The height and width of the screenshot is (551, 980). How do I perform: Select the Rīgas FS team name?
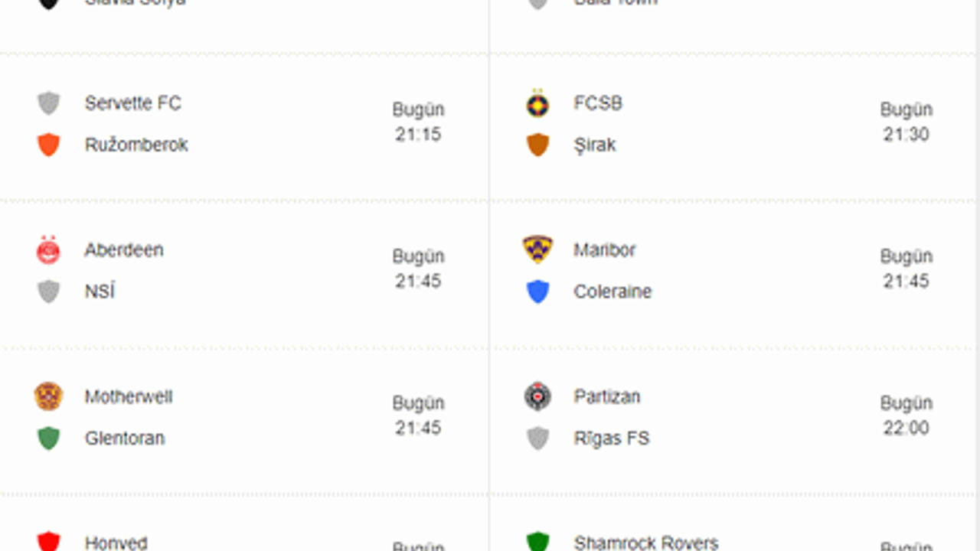pos(611,439)
